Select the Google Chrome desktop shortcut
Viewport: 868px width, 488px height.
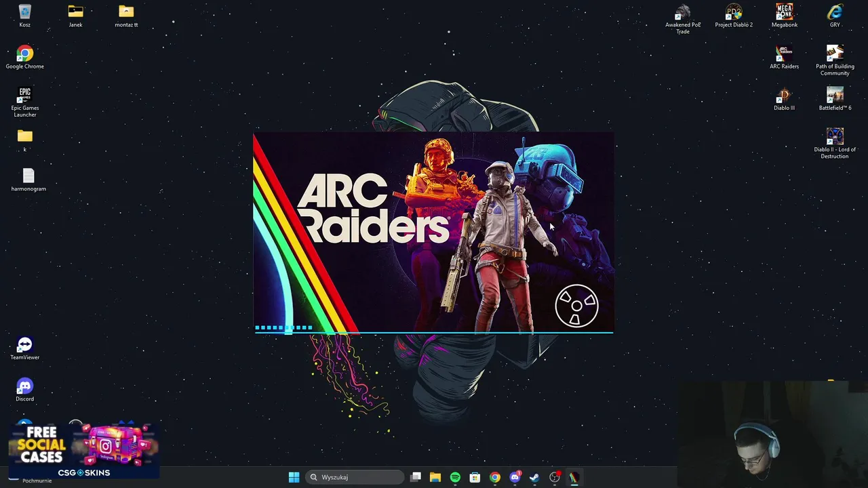click(24, 57)
